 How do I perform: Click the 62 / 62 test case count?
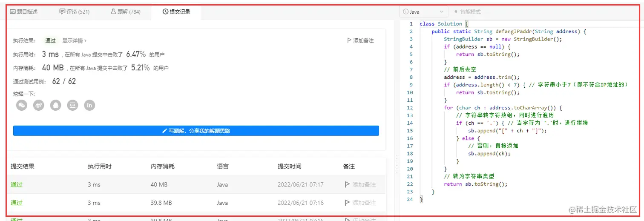[64, 81]
